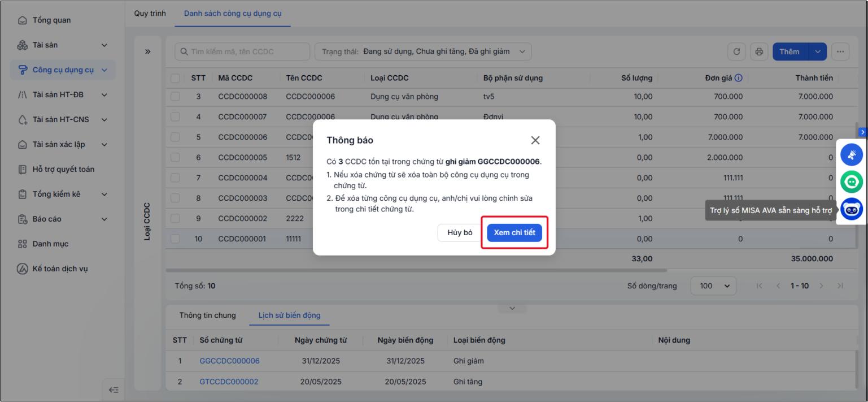Check the row CCDC000005 checkbox
This screenshot has height=402, width=868.
(x=175, y=158)
